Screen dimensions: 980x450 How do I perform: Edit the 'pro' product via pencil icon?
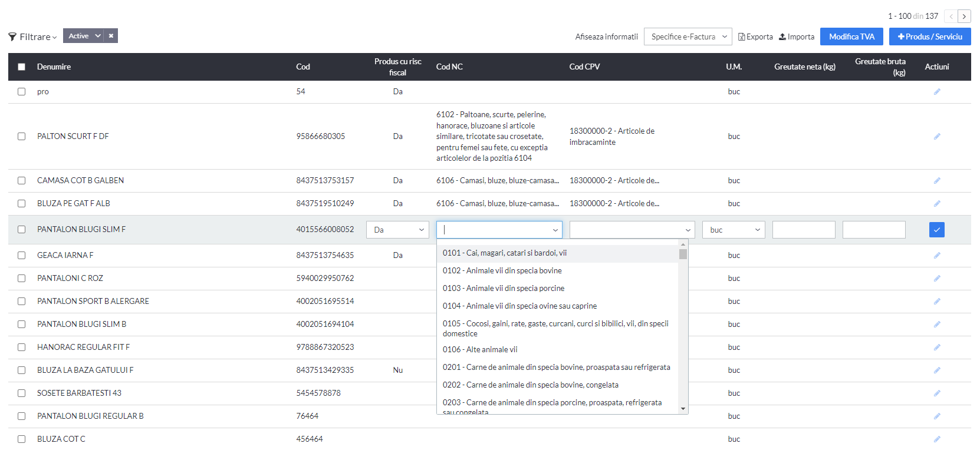936,92
